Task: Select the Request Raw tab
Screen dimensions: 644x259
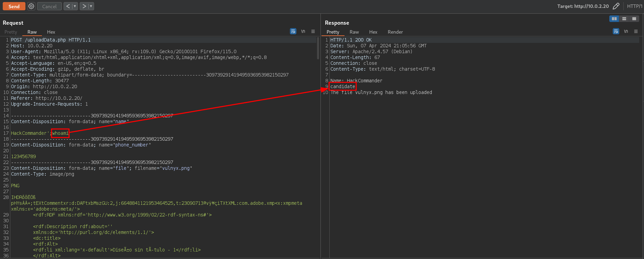Action: pyautogui.click(x=32, y=32)
